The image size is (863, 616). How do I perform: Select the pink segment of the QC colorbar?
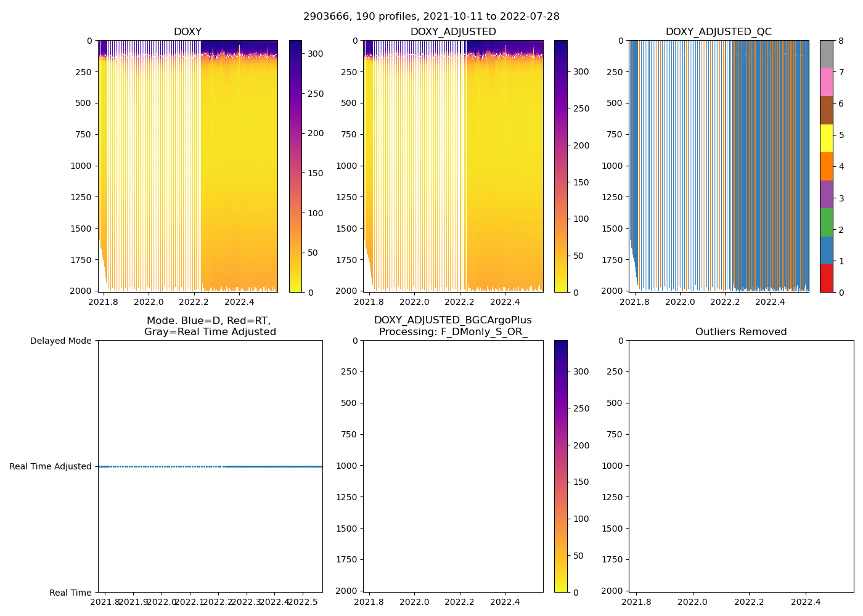coord(826,83)
